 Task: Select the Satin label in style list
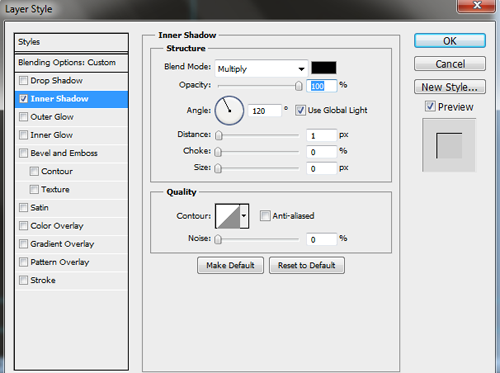[x=39, y=208]
